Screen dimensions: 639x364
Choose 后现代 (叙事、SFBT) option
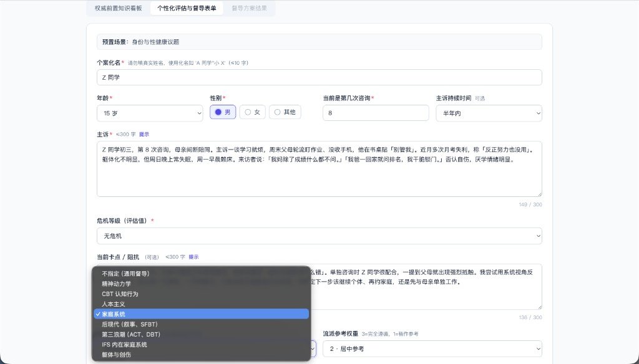click(x=202, y=324)
